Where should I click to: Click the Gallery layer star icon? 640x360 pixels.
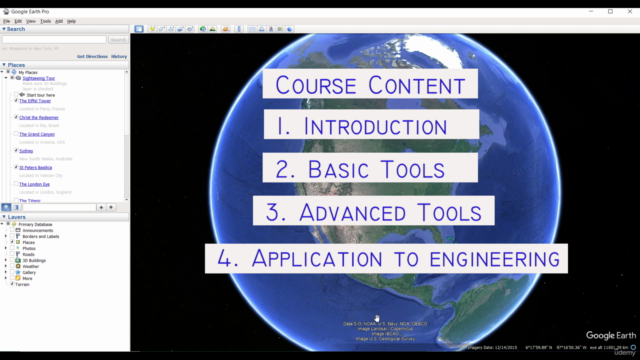tap(18, 272)
